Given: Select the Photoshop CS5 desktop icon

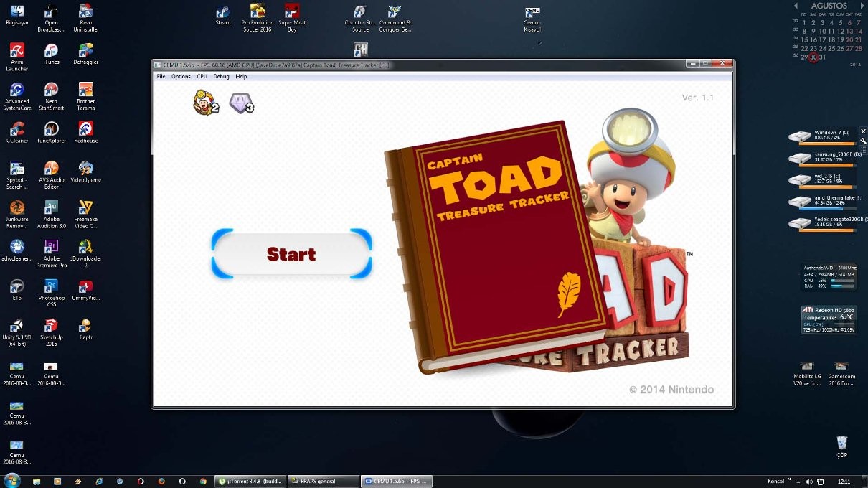Looking at the screenshot, I should click(x=51, y=293).
